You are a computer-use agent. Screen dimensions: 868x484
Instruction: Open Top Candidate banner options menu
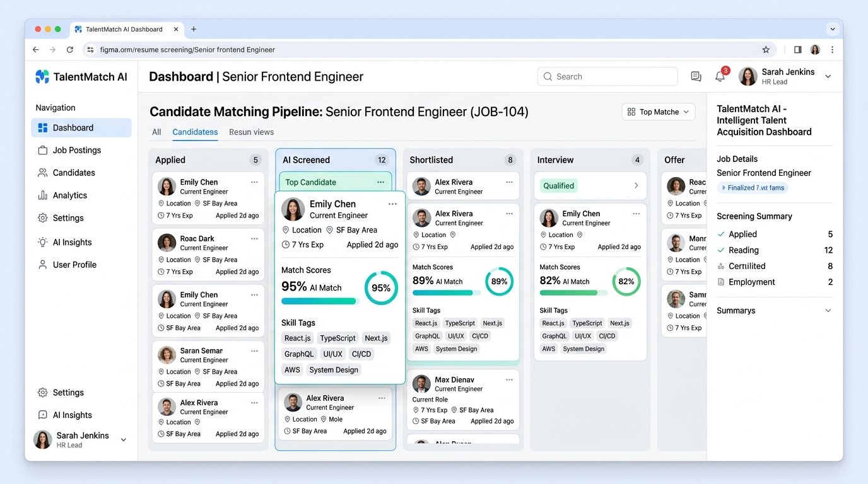tap(380, 182)
